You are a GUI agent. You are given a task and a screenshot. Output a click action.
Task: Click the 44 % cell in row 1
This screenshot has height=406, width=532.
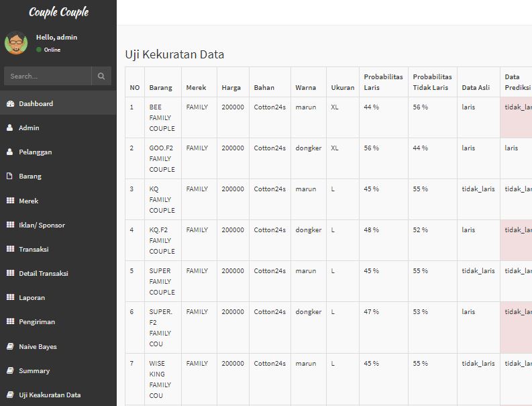383,117
